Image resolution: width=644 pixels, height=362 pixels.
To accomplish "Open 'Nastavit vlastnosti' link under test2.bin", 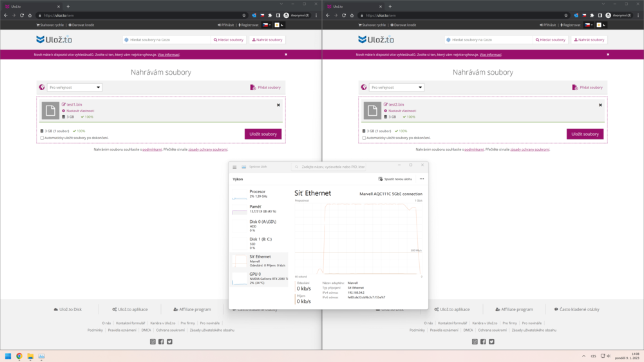I will (x=402, y=111).
